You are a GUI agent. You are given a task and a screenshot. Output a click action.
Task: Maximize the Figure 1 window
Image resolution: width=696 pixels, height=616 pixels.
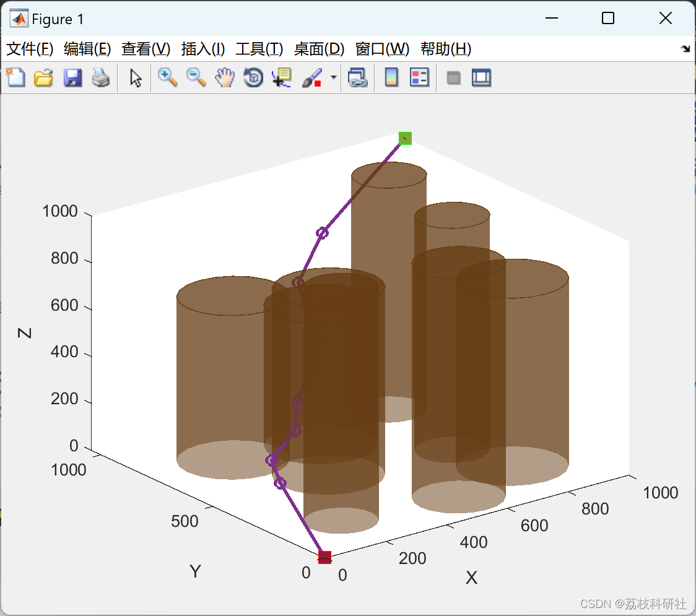pyautogui.click(x=608, y=18)
